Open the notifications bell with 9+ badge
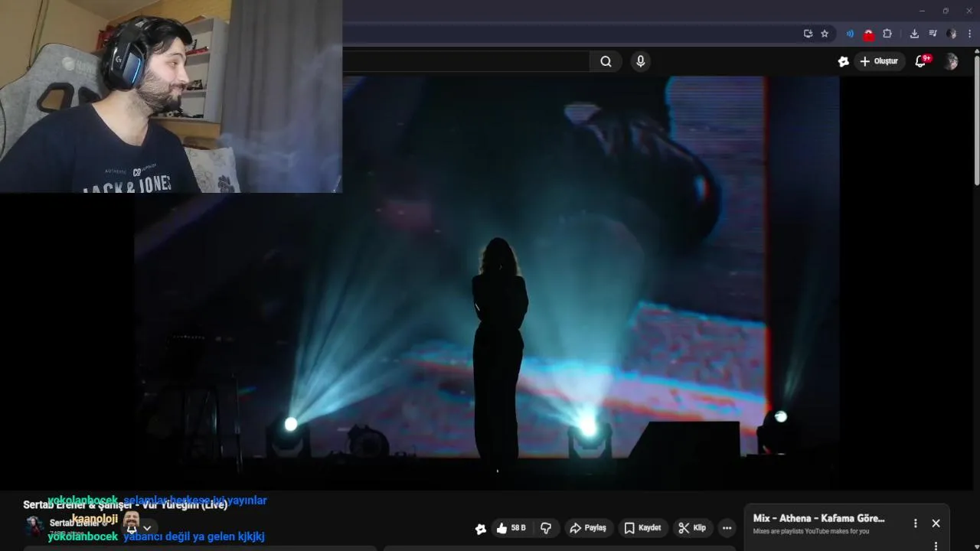Viewport: 980px width, 551px height. (922, 61)
